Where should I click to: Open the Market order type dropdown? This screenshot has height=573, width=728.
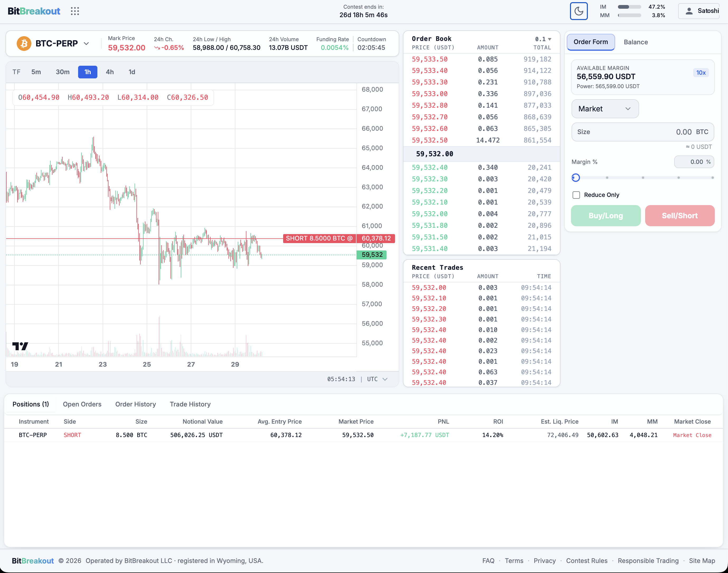605,109
